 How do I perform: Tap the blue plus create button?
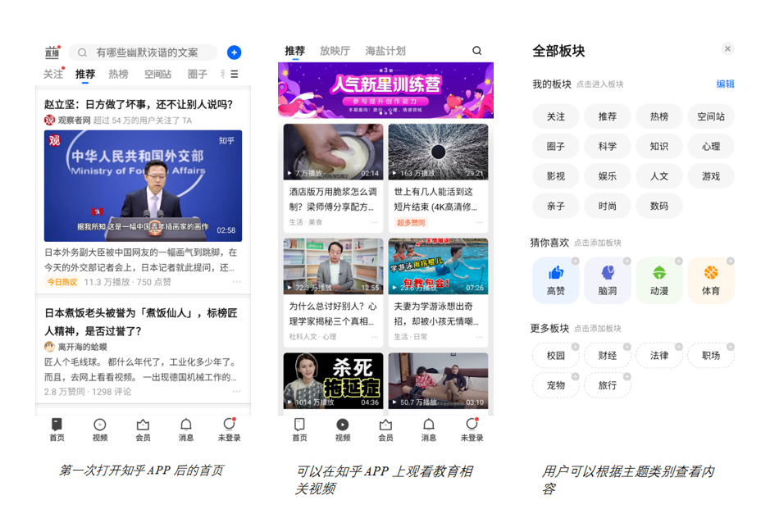tap(234, 52)
